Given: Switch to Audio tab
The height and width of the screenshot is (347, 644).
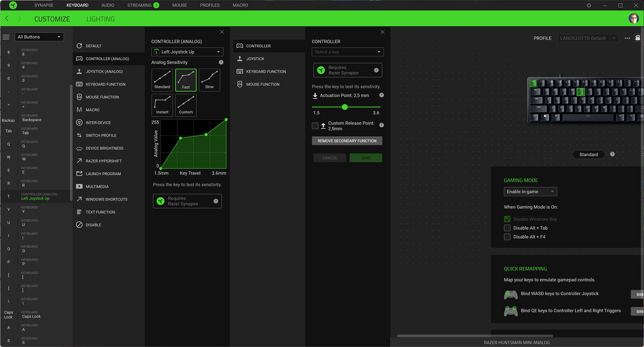Looking at the screenshot, I should coord(108,5).
